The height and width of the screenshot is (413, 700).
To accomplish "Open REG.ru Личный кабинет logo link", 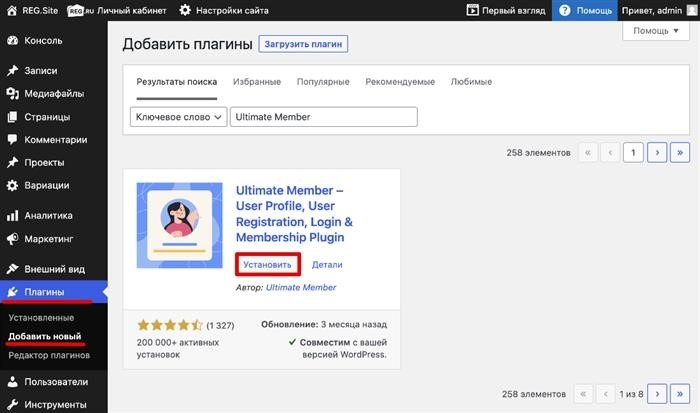I will (x=117, y=10).
